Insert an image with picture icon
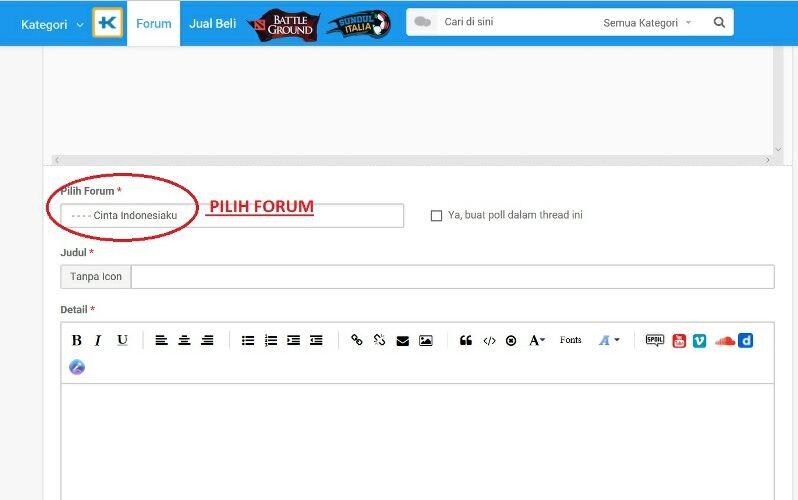The width and height of the screenshot is (798, 500). [x=425, y=341]
